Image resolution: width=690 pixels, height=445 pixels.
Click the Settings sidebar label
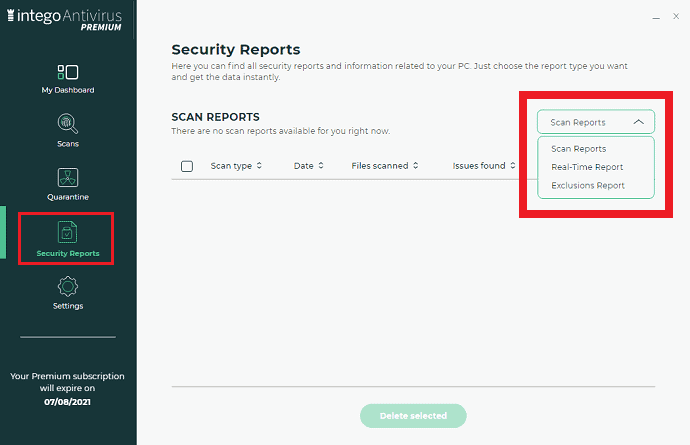[68, 305]
